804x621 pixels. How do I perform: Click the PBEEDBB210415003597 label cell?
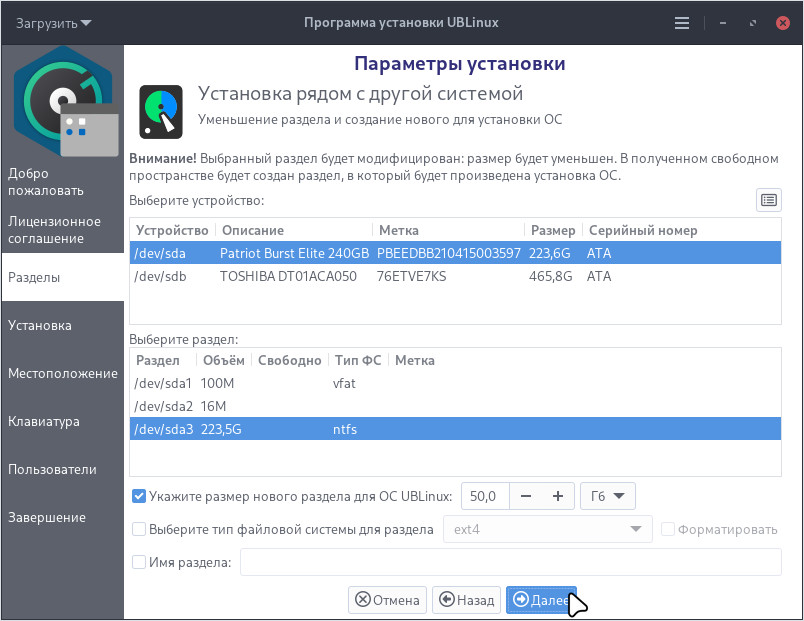(x=449, y=253)
